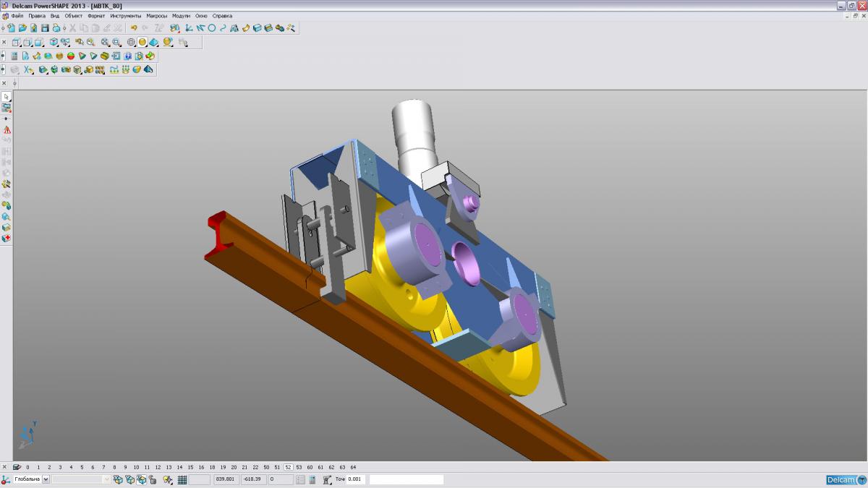Click the grid toggle icon in status bar

click(182, 479)
